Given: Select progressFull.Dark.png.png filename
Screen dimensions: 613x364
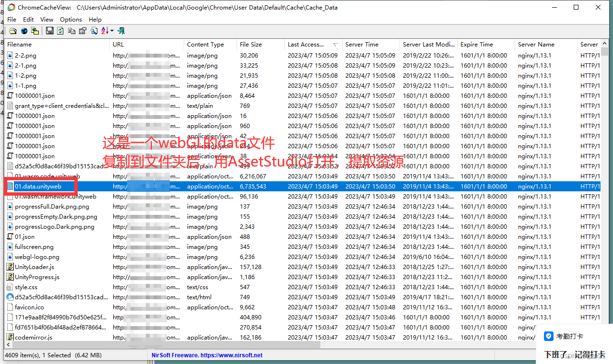Looking at the screenshot, I should tap(52, 206).
